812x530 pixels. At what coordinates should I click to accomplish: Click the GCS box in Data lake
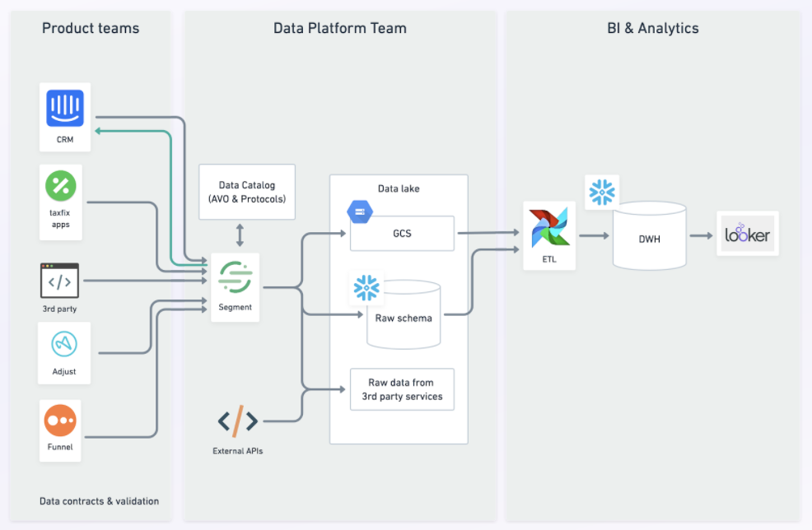point(403,234)
